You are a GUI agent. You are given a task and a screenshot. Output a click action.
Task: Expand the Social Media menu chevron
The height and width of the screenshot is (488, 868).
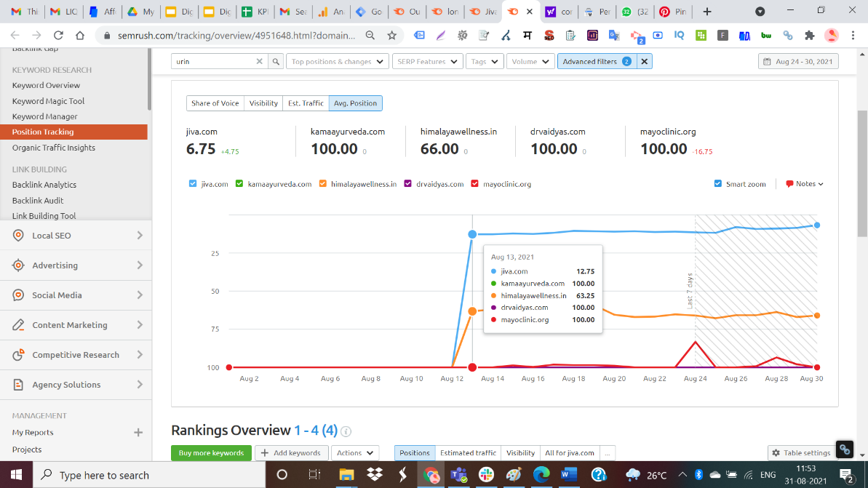pyautogui.click(x=140, y=295)
